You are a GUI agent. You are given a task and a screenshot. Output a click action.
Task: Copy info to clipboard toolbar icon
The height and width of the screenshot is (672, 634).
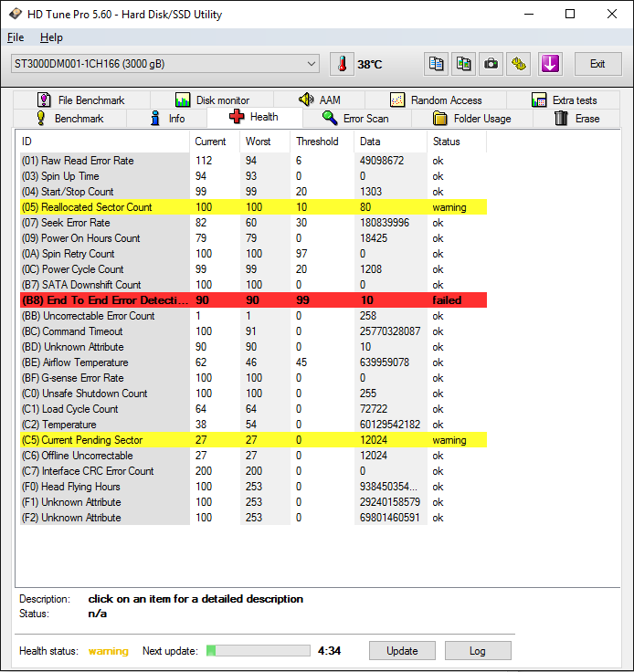436,64
